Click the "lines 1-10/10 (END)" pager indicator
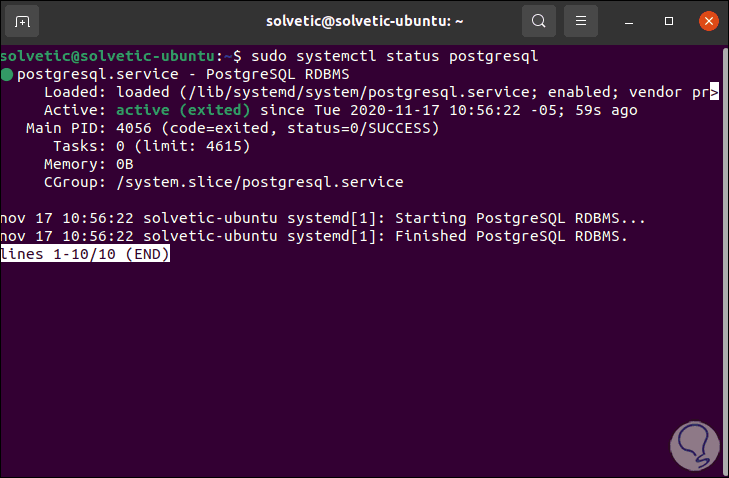Image resolution: width=729 pixels, height=478 pixels. click(x=85, y=255)
